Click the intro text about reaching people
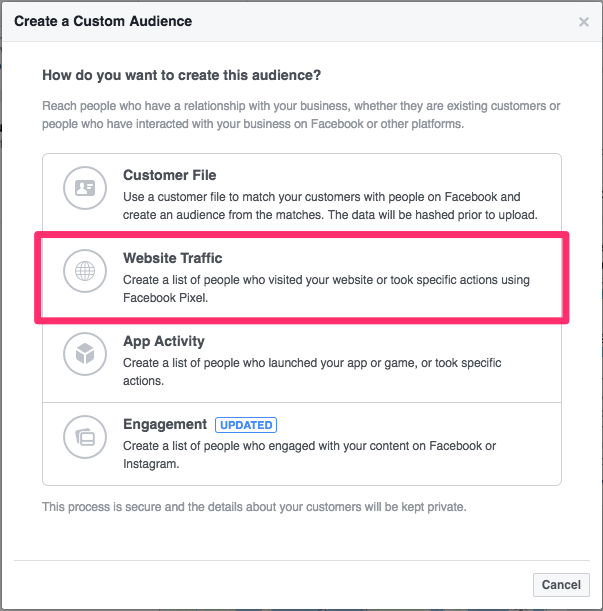 [x=300, y=115]
